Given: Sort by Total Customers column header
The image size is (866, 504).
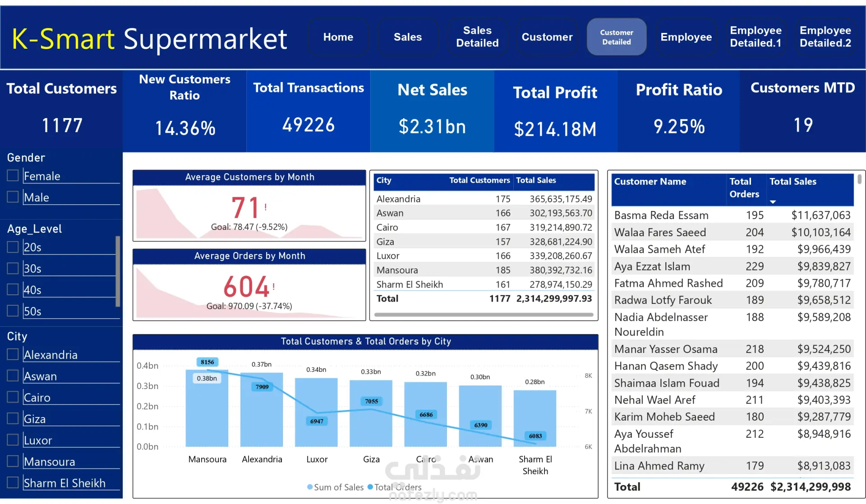Looking at the screenshot, I should click(479, 180).
